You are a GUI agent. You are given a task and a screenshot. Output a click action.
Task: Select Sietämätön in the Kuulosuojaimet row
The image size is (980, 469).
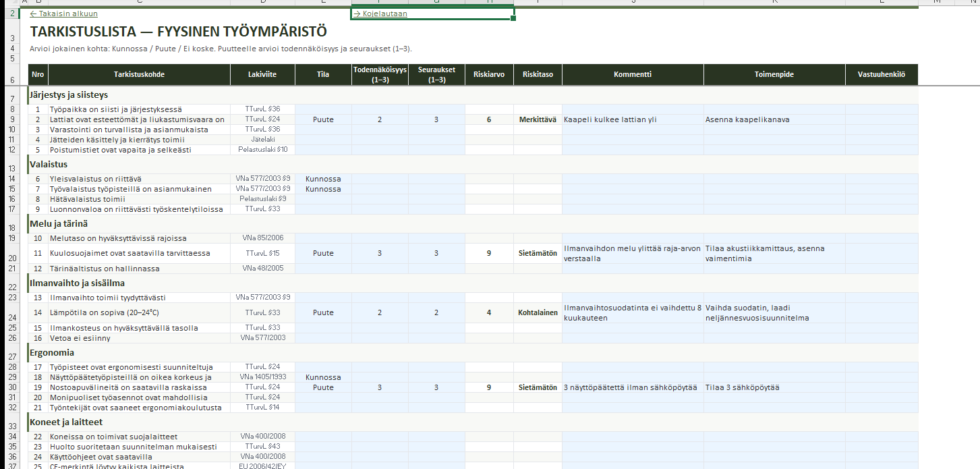(538, 254)
